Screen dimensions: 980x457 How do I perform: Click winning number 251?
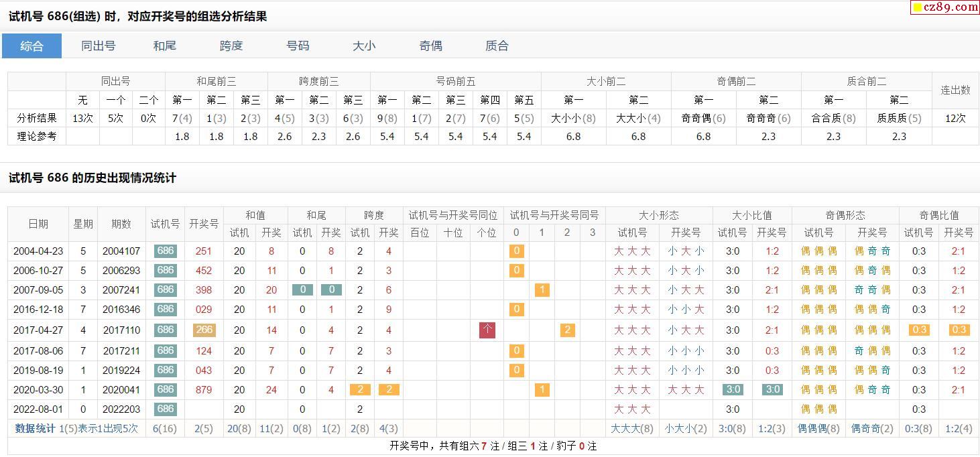[204, 251]
